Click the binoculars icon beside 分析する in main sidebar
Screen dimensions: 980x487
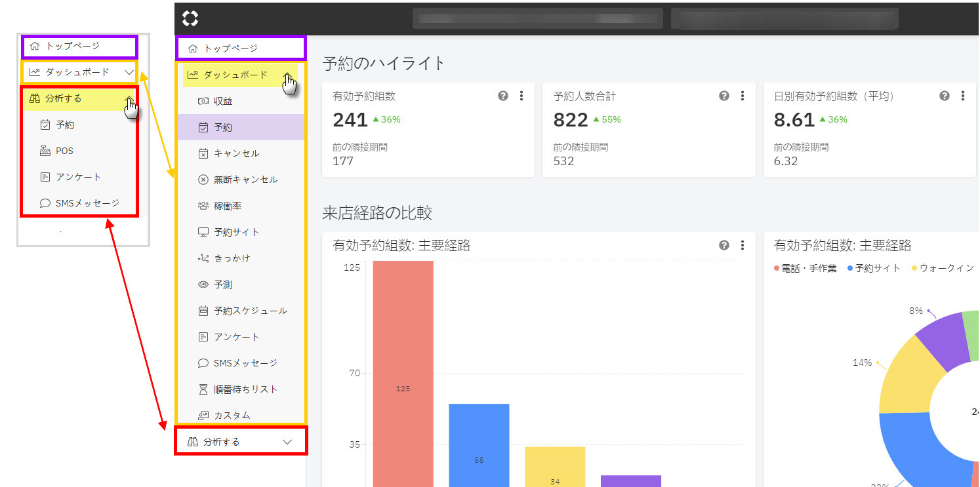(x=193, y=442)
